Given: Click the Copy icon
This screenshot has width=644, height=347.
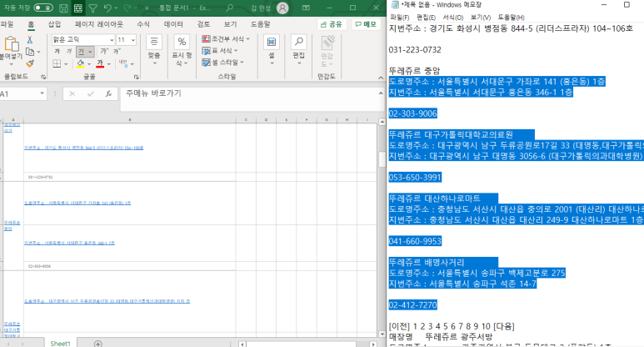Looking at the screenshot, I should point(30,52).
